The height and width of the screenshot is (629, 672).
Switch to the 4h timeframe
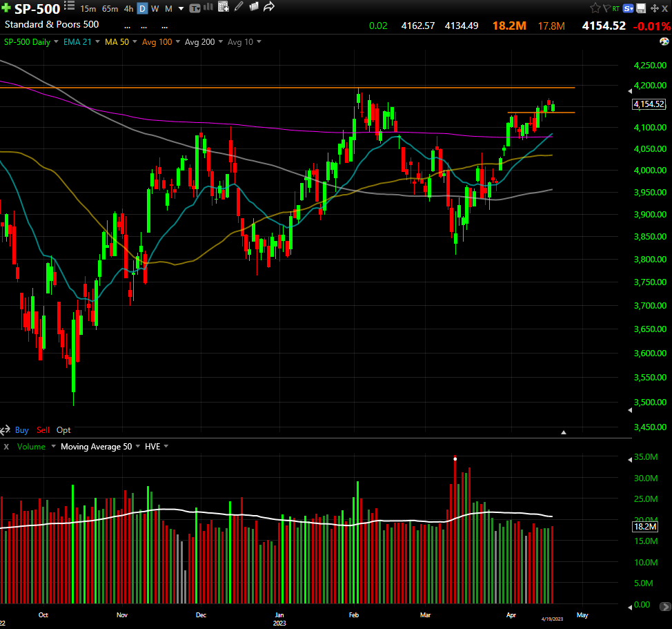(x=128, y=9)
